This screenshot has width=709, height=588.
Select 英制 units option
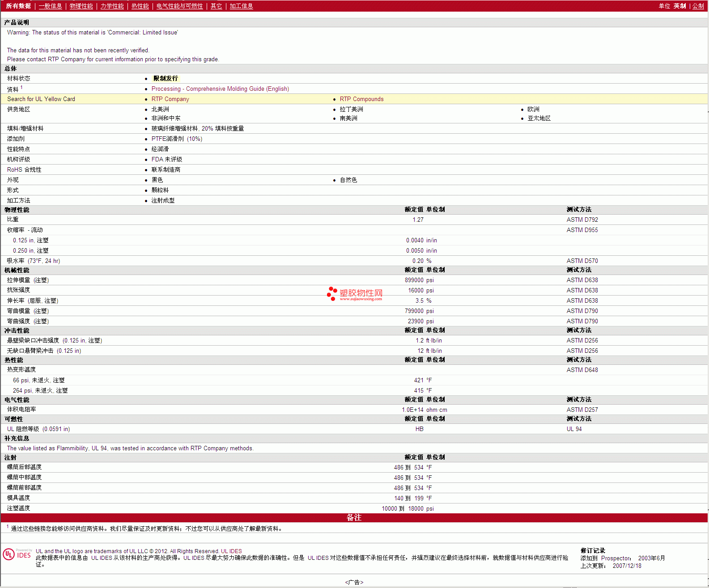(x=679, y=6)
